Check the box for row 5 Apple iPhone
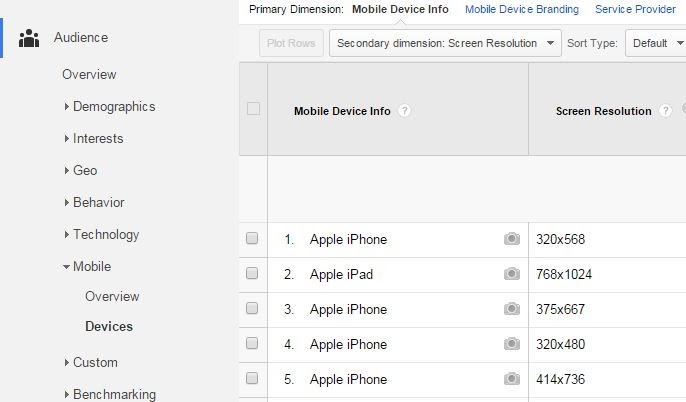 [252, 378]
